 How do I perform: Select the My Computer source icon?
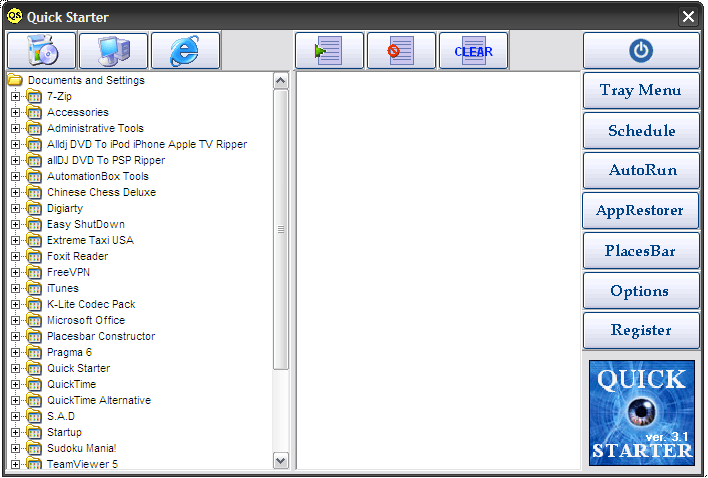point(113,50)
